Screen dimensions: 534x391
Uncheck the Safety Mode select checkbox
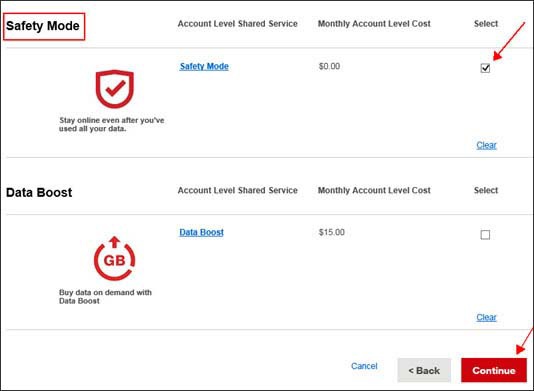[485, 68]
